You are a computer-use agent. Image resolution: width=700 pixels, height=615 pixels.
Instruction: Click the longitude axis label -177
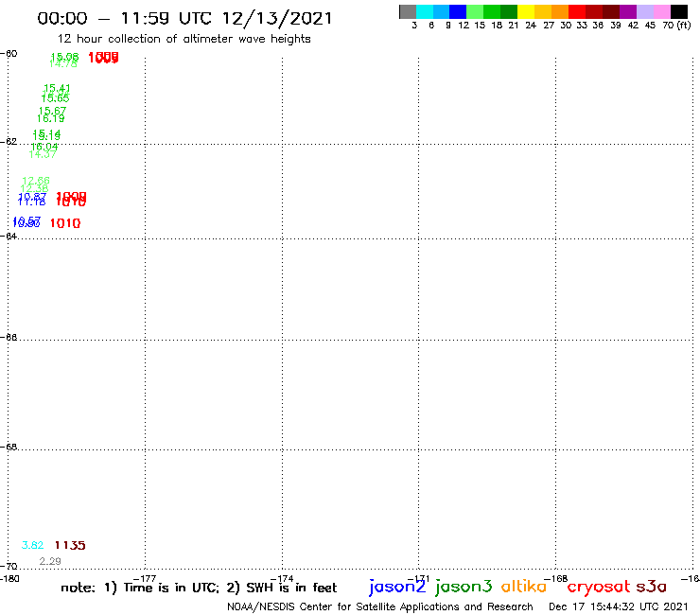point(145,579)
